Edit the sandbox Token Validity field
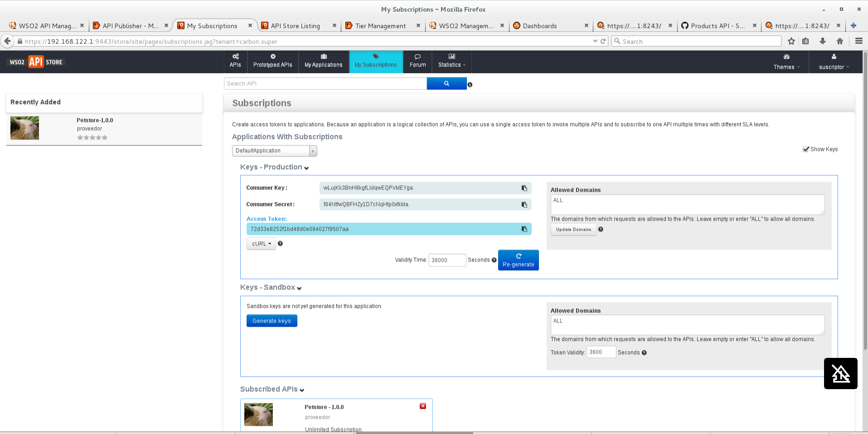The width and height of the screenshot is (868, 434). (601, 352)
